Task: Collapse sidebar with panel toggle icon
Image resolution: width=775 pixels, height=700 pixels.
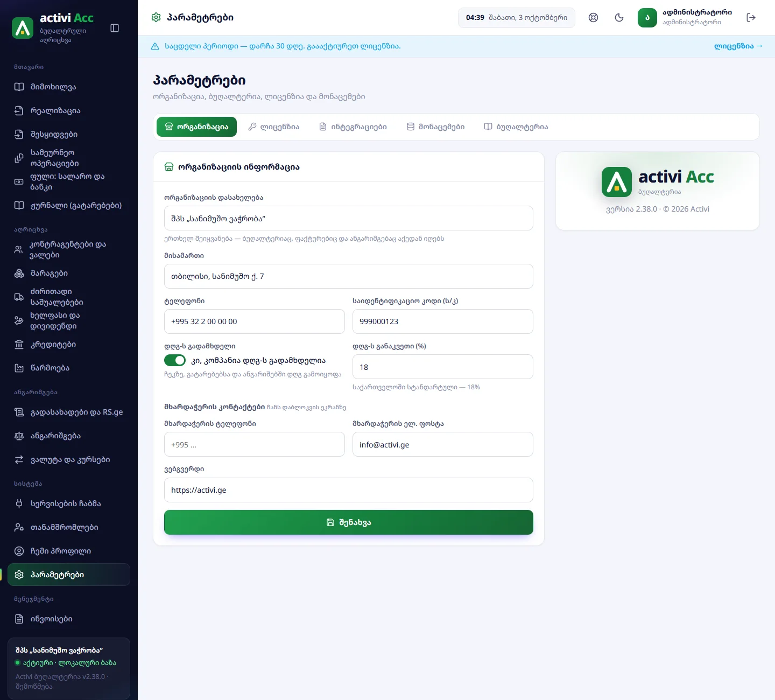Action: tap(115, 28)
